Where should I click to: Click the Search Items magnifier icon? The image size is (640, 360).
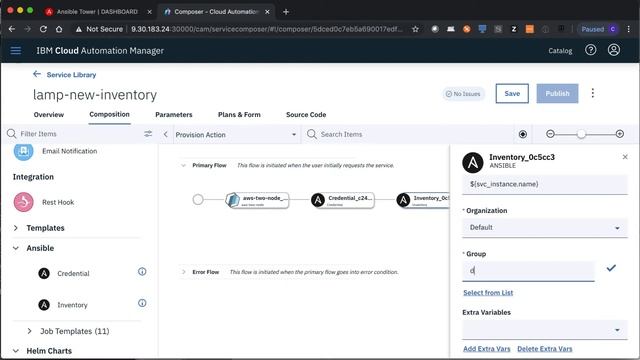click(311, 134)
